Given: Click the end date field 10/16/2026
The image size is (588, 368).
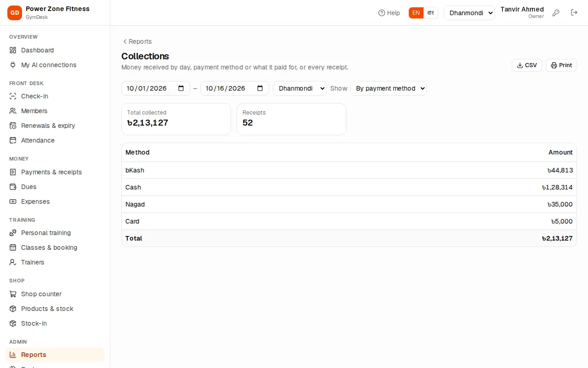Looking at the screenshot, I should click(234, 88).
